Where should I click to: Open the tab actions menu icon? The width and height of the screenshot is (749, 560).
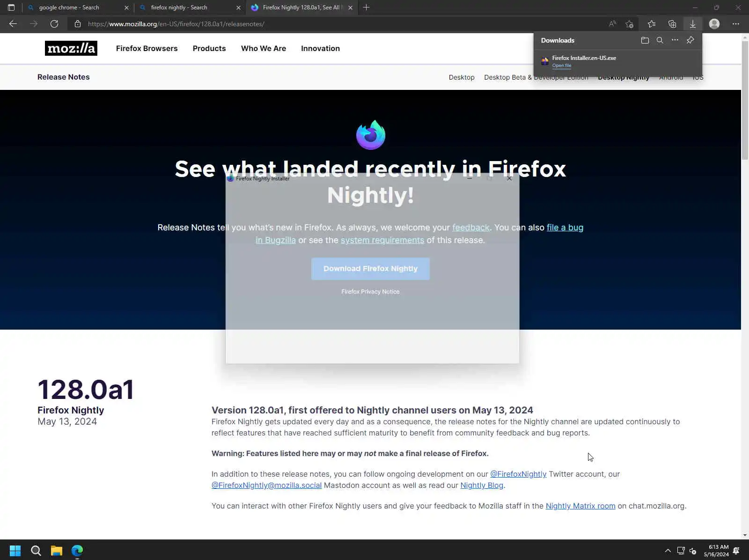pyautogui.click(x=11, y=7)
